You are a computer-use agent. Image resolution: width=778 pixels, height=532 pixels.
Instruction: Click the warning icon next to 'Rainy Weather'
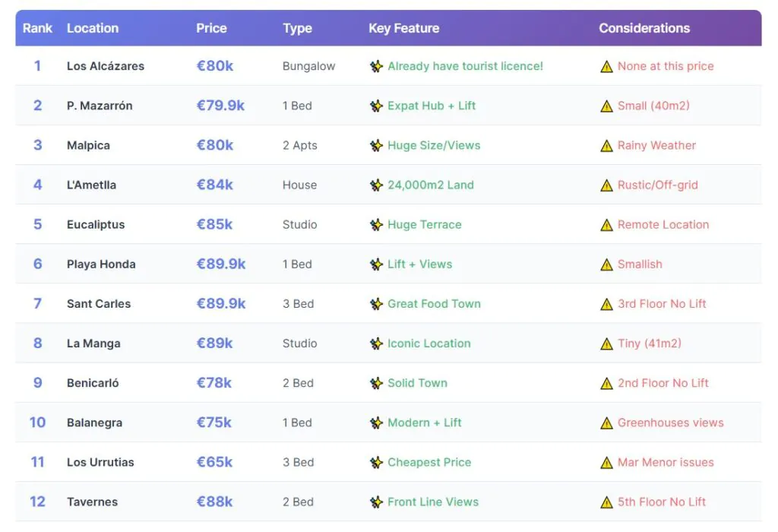[606, 146]
